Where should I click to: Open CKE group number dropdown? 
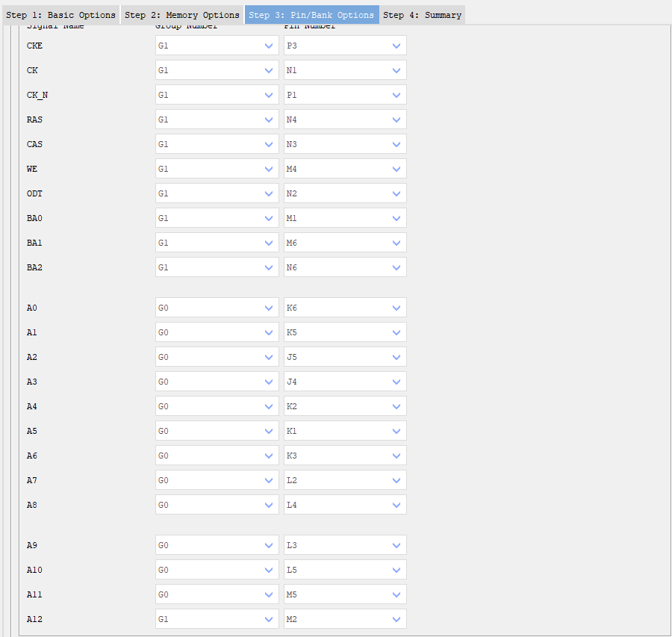click(217, 46)
